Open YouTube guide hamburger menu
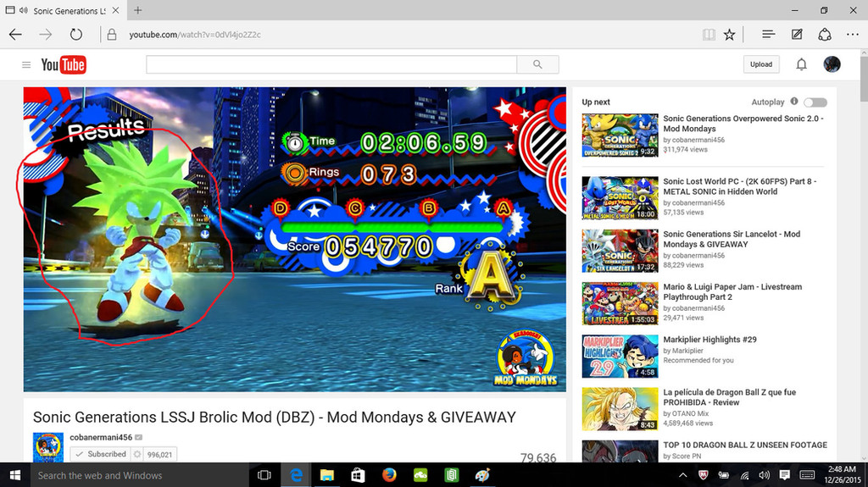The image size is (868, 487). [x=26, y=64]
